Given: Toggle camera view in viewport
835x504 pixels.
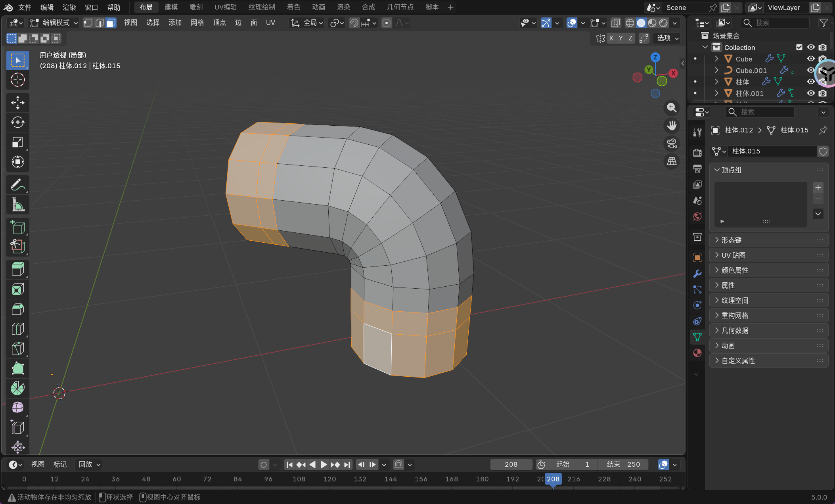Looking at the screenshot, I should pos(672,144).
